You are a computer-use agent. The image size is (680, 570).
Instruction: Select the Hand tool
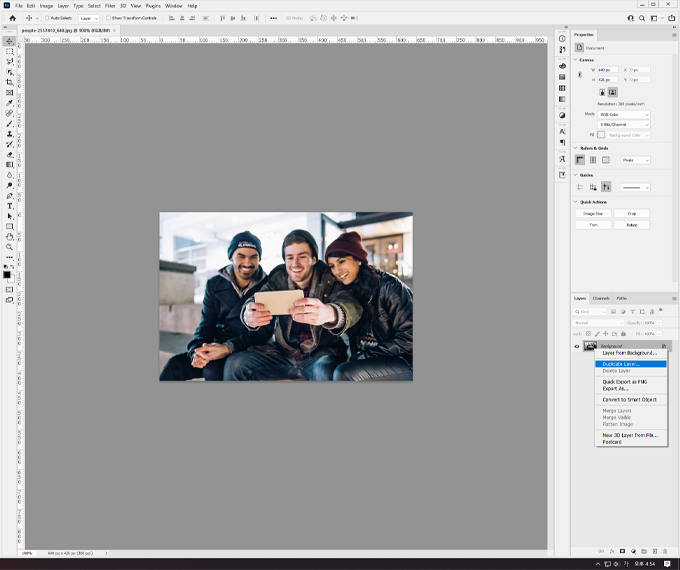tap(9, 237)
